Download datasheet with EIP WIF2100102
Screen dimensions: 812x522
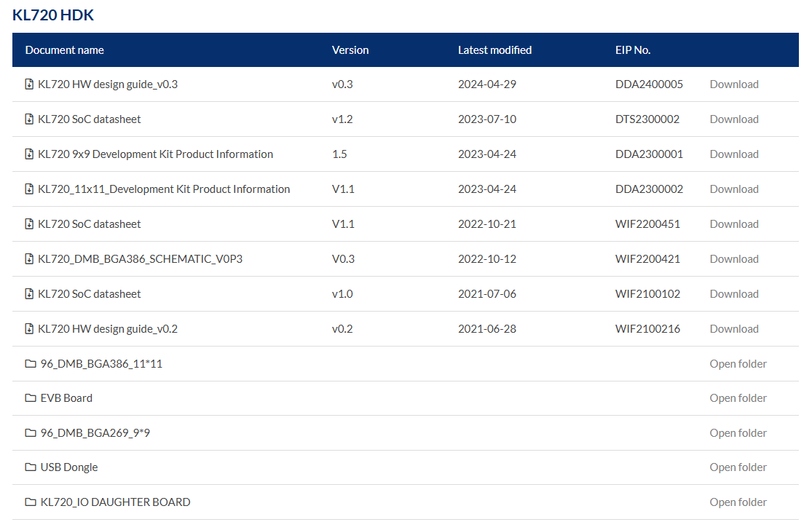click(734, 293)
